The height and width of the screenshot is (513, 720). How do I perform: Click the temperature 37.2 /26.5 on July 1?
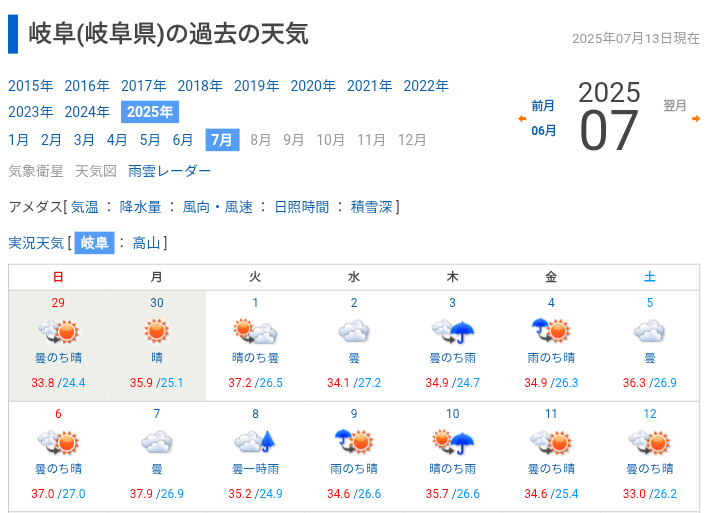[255, 383]
